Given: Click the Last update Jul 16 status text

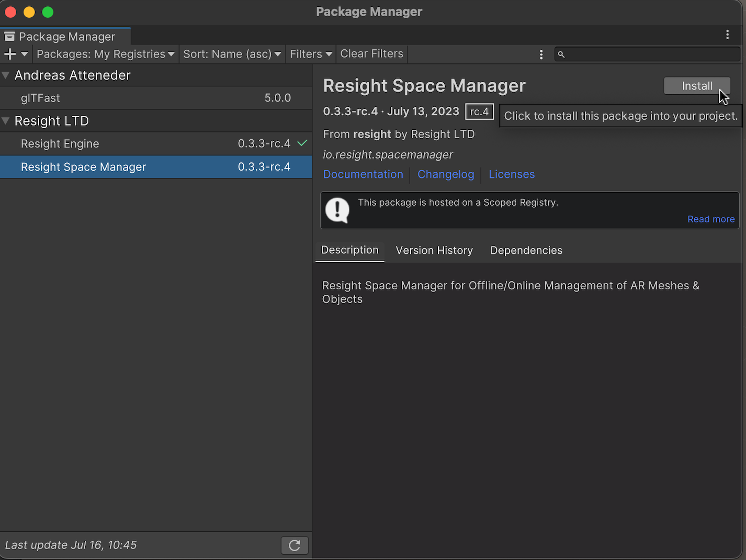Looking at the screenshot, I should coord(71,545).
